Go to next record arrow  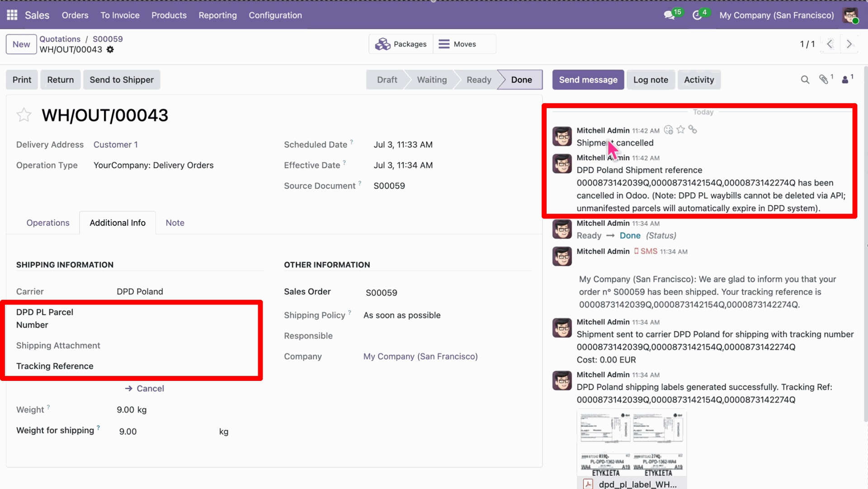[x=849, y=44]
